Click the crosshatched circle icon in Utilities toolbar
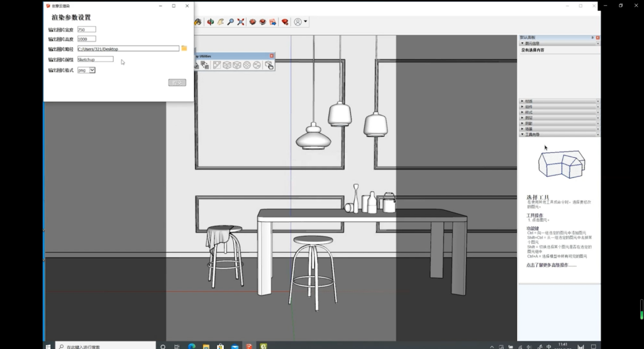 pyautogui.click(x=247, y=65)
